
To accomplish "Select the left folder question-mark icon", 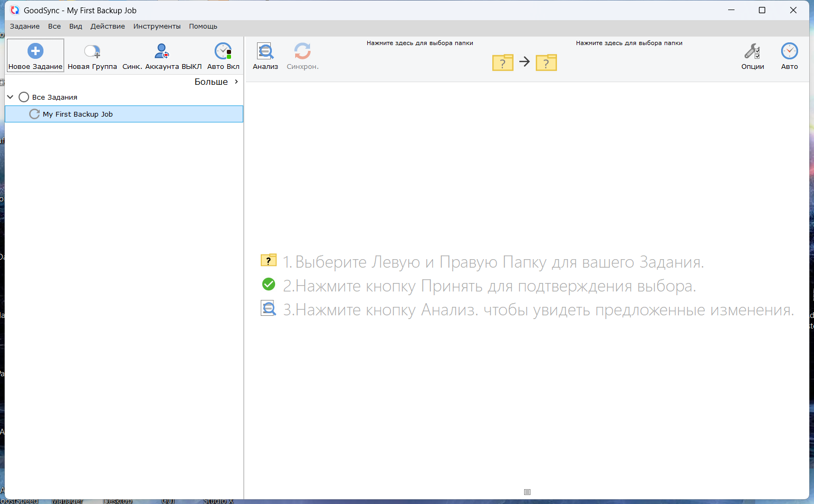I will pos(502,63).
